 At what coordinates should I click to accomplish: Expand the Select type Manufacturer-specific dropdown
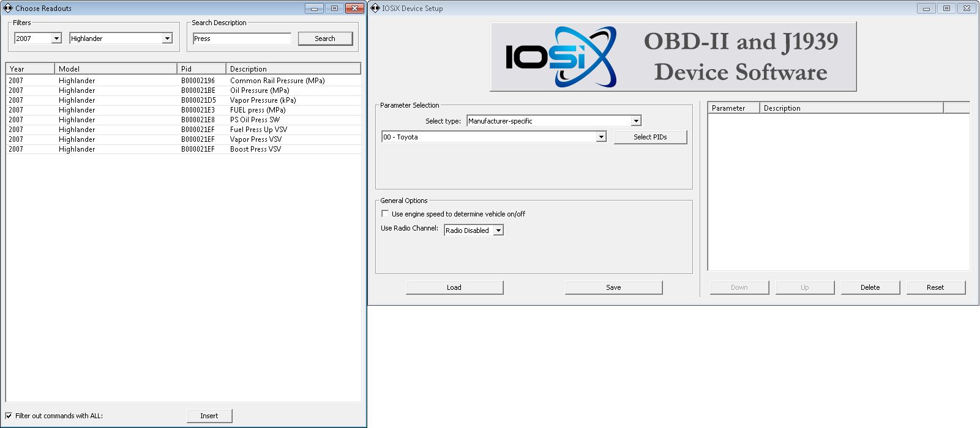(636, 121)
